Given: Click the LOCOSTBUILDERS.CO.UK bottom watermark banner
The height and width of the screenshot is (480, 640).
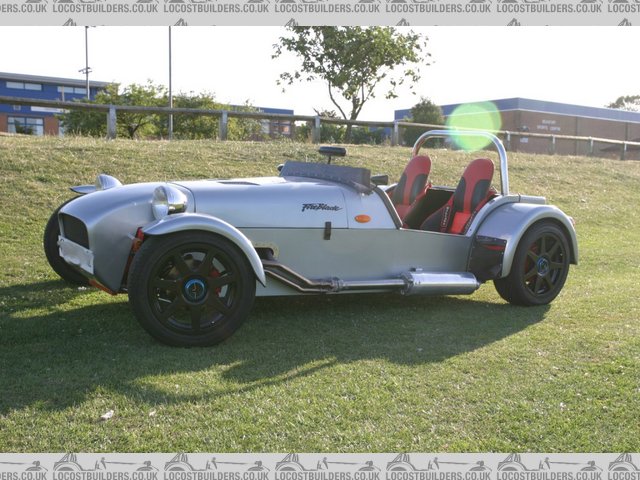Looking at the screenshot, I should pyautogui.click(x=320, y=466).
